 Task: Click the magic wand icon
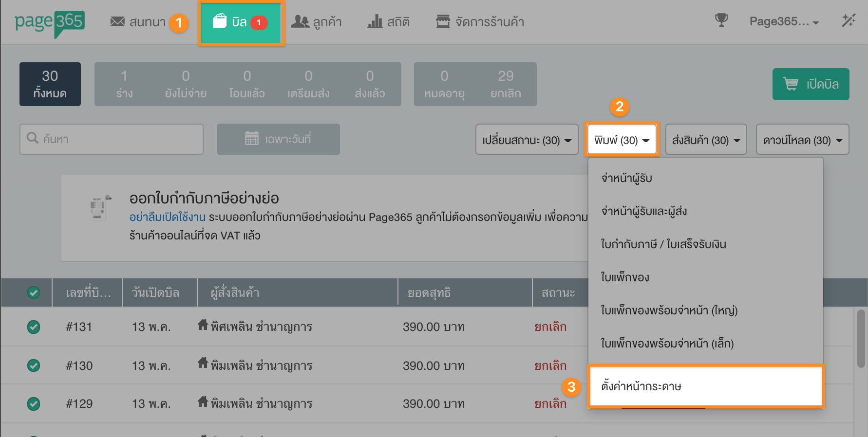click(849, 20)
